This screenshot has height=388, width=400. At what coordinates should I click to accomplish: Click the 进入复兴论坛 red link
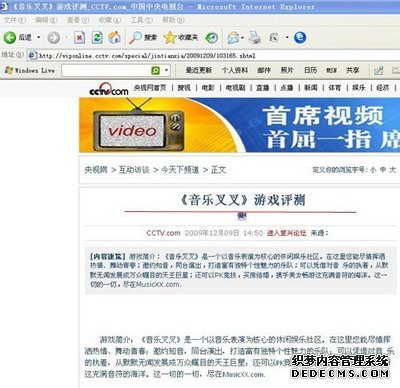pyautogui.click(x=286, y=233)
